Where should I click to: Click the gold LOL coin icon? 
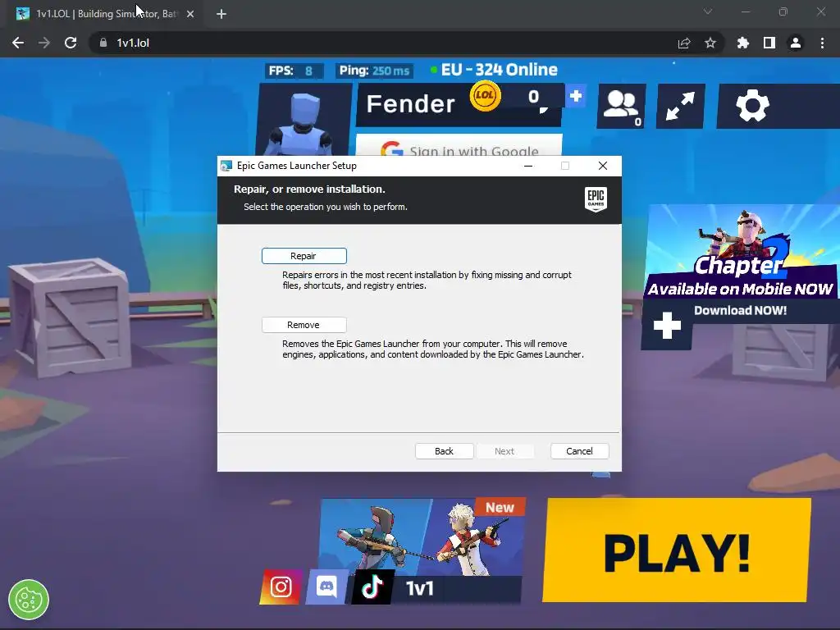pyautogui.click(x=486, y=95)
